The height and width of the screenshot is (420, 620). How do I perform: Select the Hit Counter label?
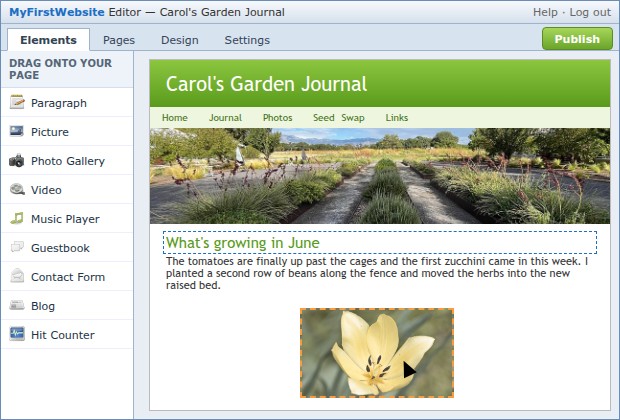point(62,335)
